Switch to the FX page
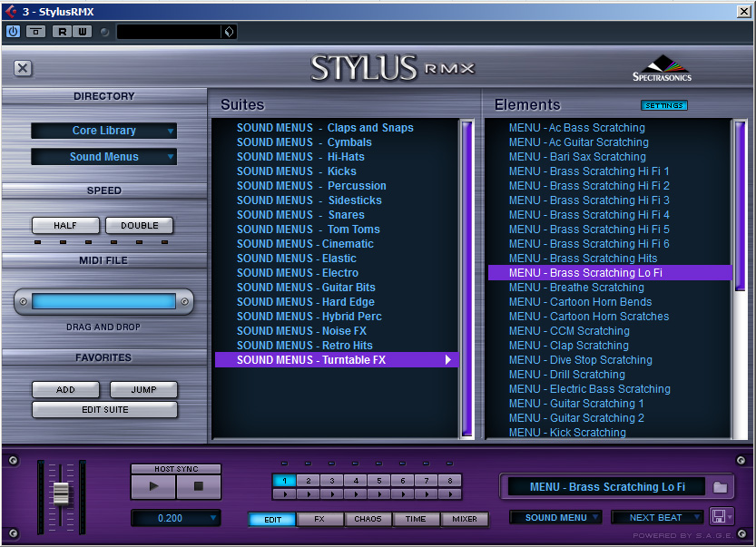Screen dimensions: 756x547 tap(319, 519)
